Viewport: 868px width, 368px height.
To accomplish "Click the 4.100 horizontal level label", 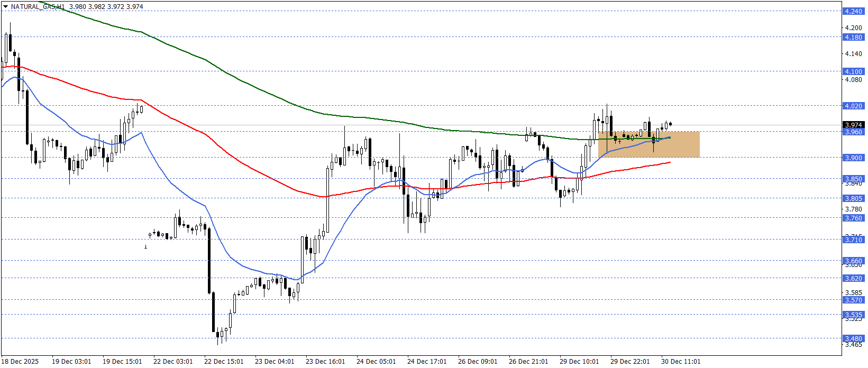I will click(x=853, y=71).
